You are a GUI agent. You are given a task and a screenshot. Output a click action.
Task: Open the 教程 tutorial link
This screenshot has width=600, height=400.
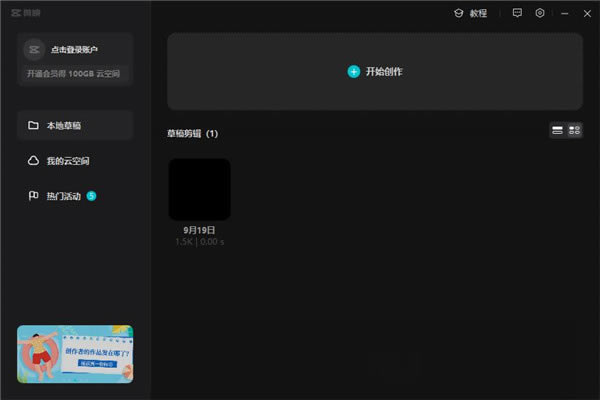pos(478,14)
